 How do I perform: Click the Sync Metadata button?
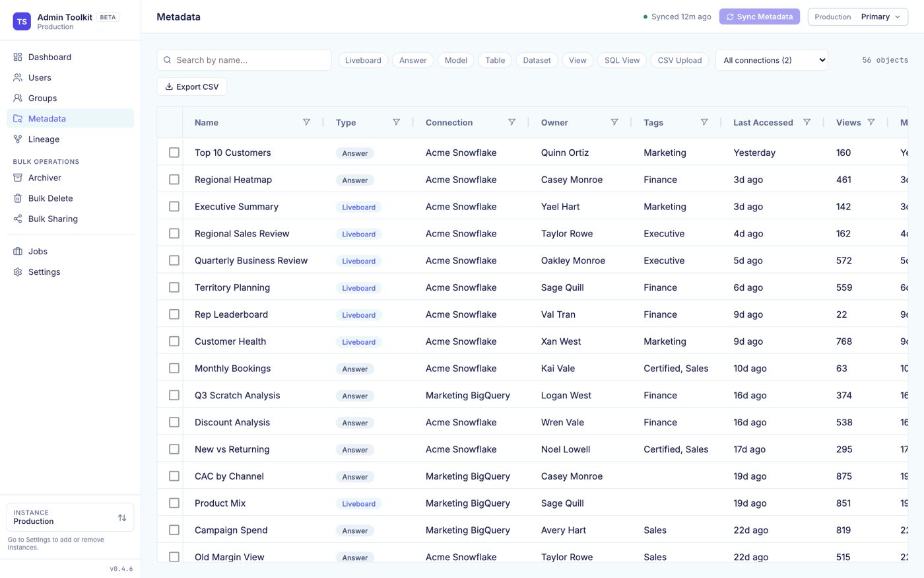click(760, 17)
